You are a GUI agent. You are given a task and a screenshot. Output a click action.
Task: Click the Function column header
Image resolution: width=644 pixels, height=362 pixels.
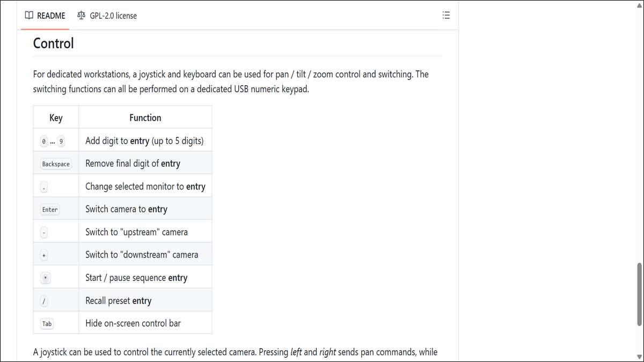145,117
